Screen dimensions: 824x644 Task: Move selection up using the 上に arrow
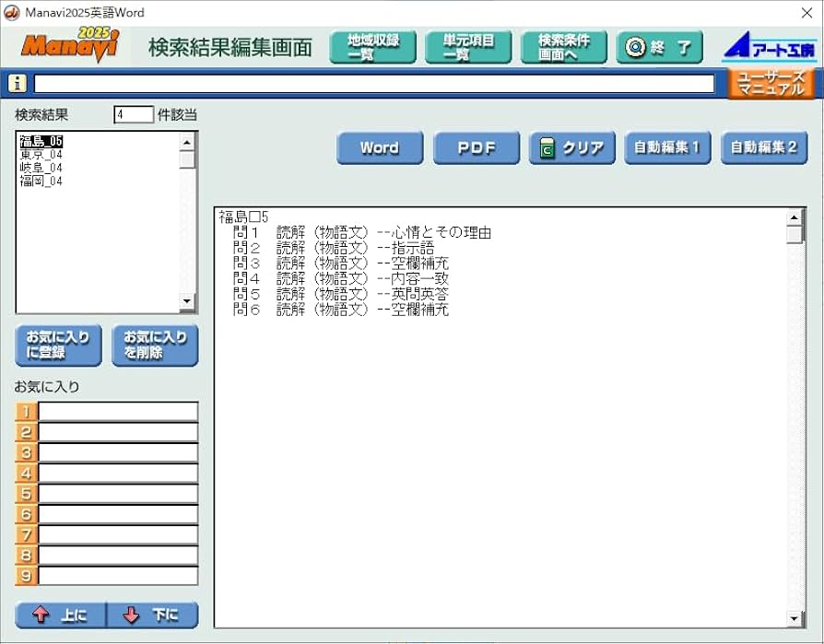click(59, 615)
